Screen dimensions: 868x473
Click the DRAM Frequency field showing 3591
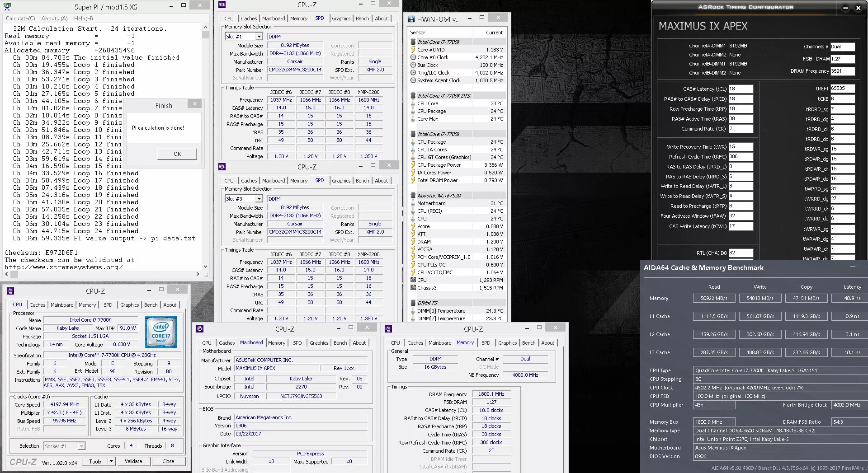tap(842, 71)
